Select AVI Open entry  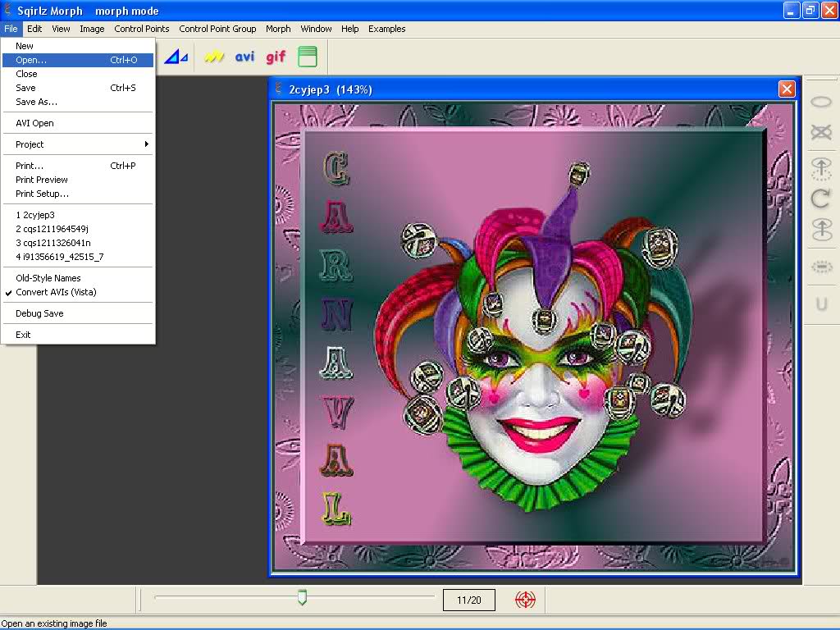coord(78,123)
